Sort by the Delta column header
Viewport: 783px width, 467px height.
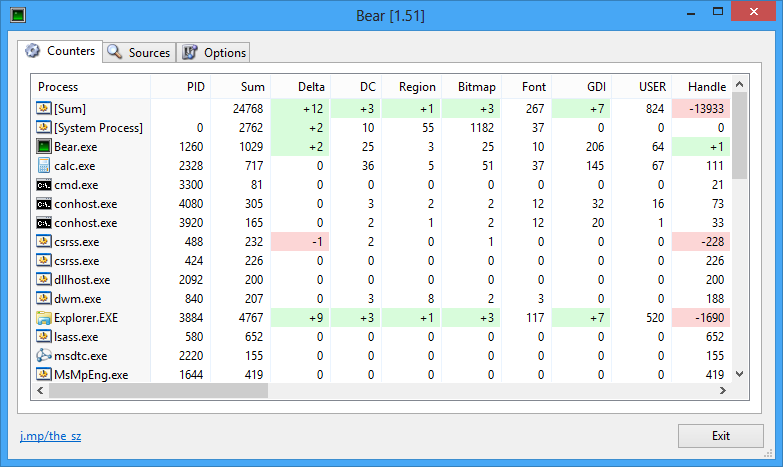[301, 87]
